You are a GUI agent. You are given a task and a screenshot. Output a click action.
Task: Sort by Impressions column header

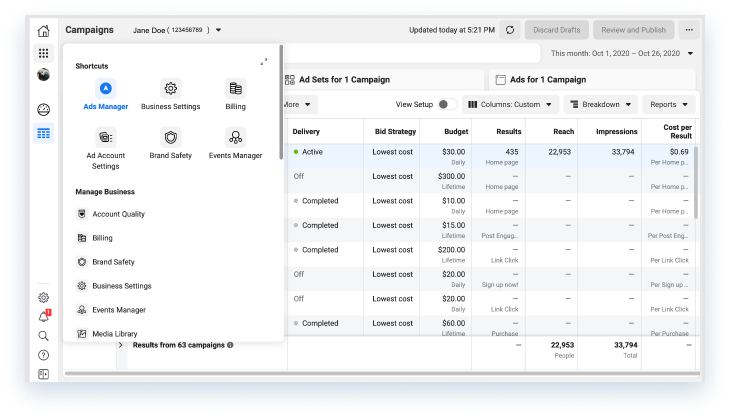pos(616,132)
